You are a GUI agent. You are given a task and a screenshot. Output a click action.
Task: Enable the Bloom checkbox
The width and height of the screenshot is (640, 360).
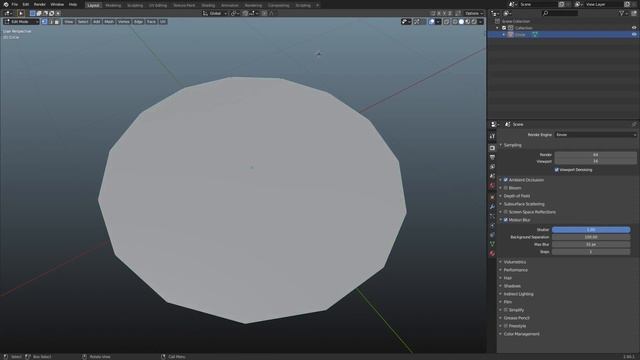click(506, 188)
